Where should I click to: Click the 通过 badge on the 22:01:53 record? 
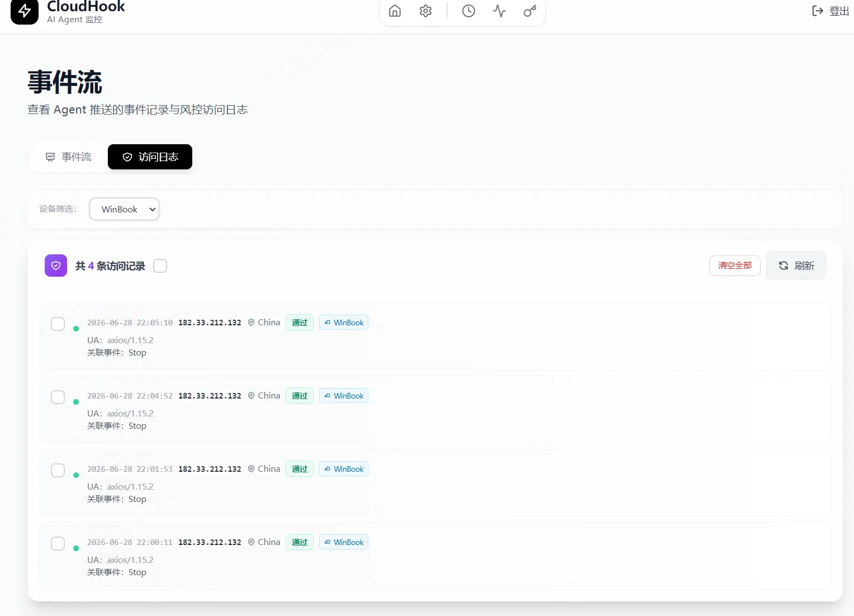300,469
